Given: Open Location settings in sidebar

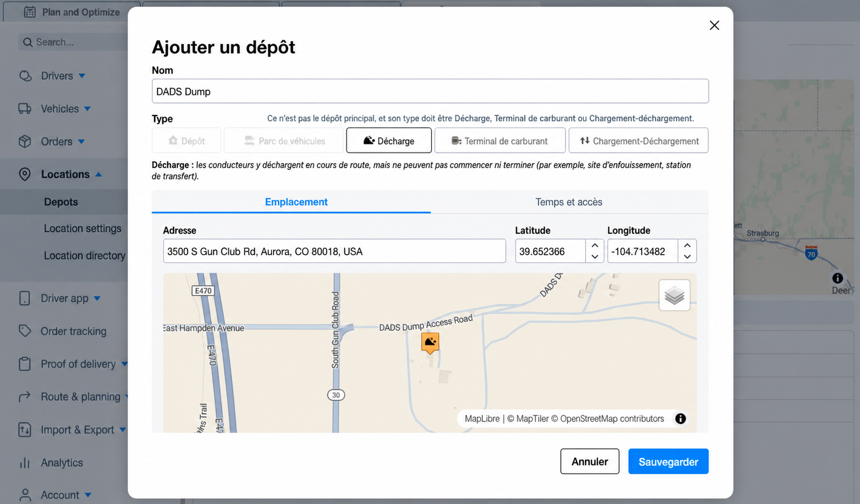Looking at the screenshot, I should 83,228.
